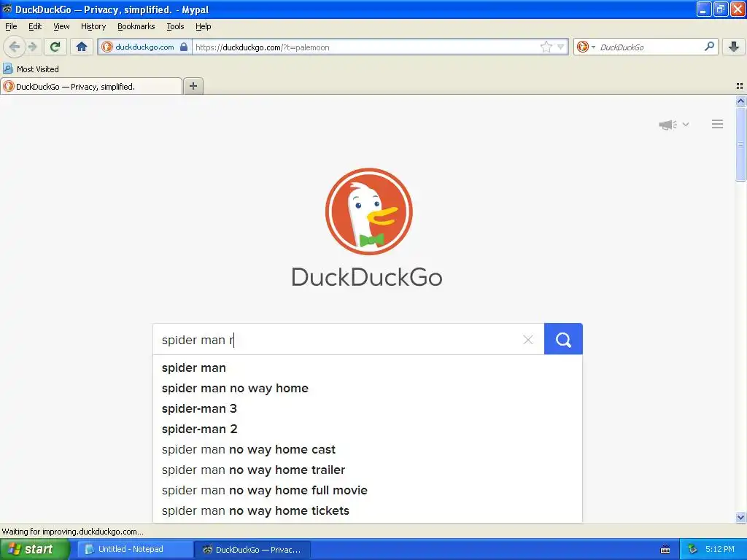747x560 pixels.
Task: Open the View menu
Action: click(61, 26)
